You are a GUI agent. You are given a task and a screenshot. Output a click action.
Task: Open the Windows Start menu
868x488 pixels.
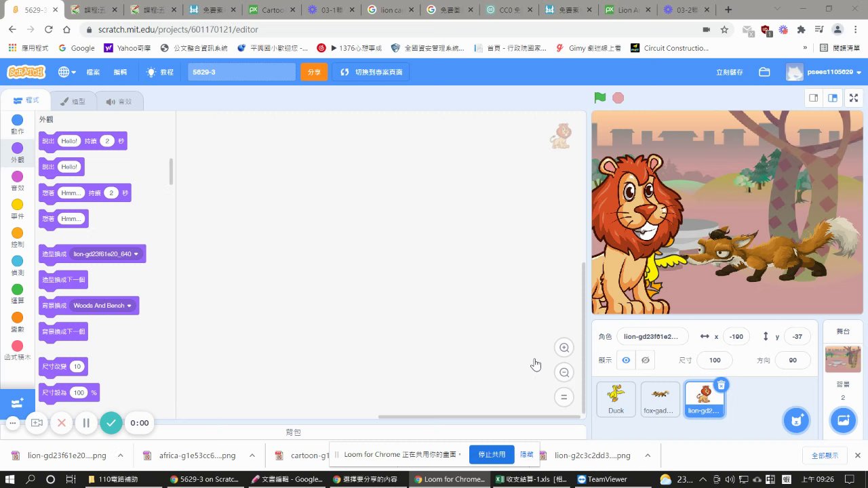tap(11, 479)
